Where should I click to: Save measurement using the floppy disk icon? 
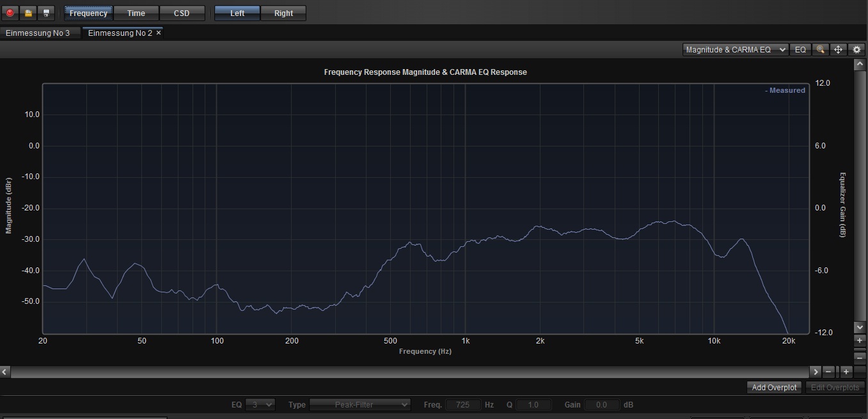[46, 13]
